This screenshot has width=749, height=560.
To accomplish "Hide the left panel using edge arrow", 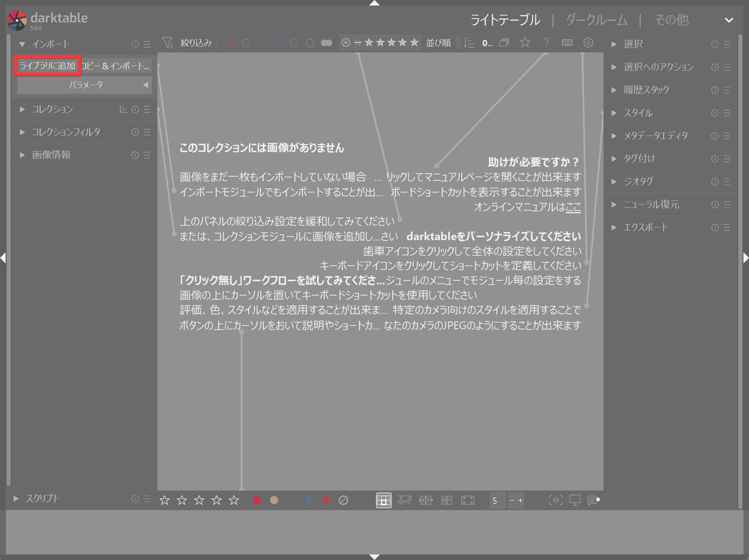I will [x=3, y=258].
